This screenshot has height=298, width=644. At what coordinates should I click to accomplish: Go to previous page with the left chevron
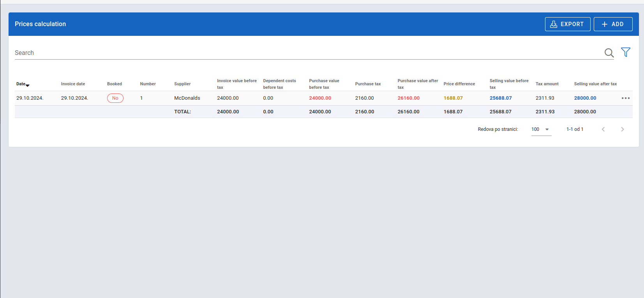[x=603, y=129]
